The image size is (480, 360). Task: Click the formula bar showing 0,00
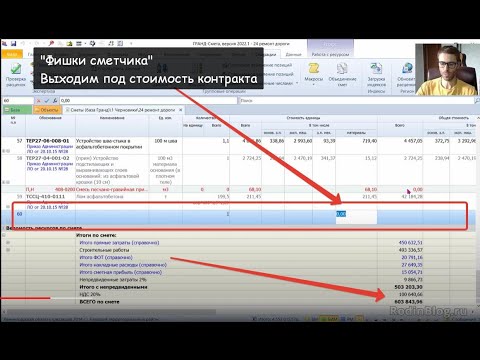pyautogui.click(x=148, y=100)
